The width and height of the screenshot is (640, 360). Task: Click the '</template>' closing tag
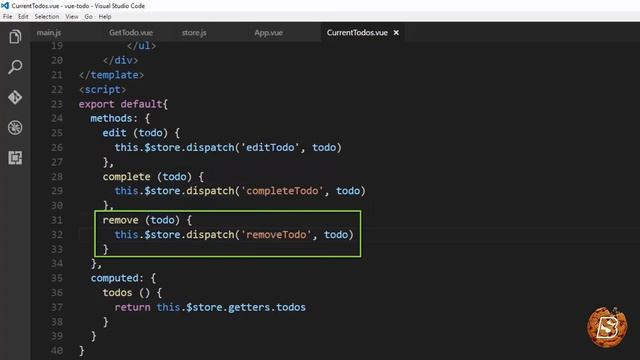pos(111,75)
